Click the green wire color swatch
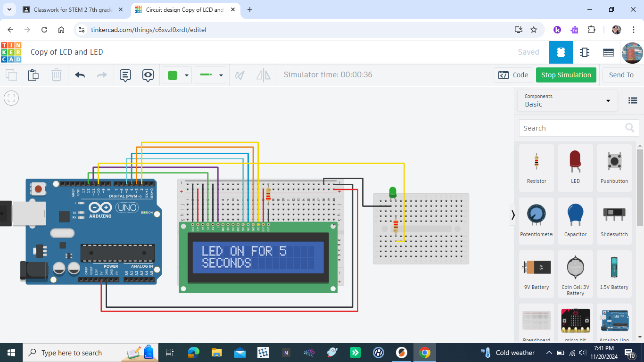The width and height of the screenshot is (644, 362). (173, 75)
